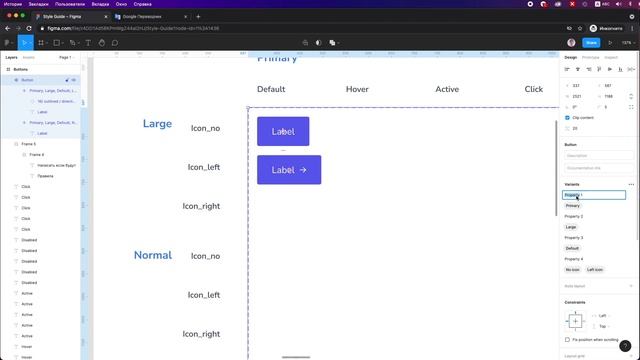Click the browser reload icon
The width and height of the screenshot is (640, 360).
coord(29,29)
